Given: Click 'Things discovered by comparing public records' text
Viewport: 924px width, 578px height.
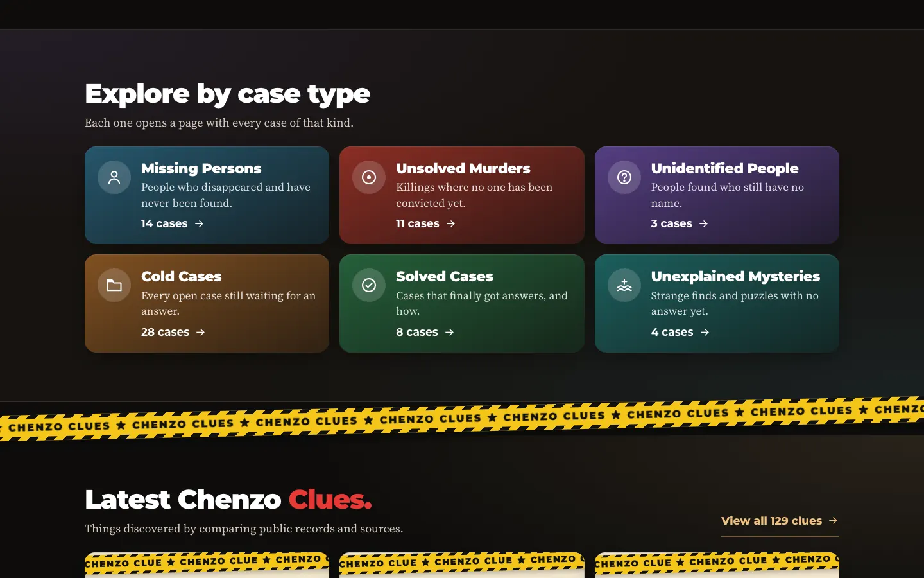Looking at the screenshot, I should [x=244, y=529].
